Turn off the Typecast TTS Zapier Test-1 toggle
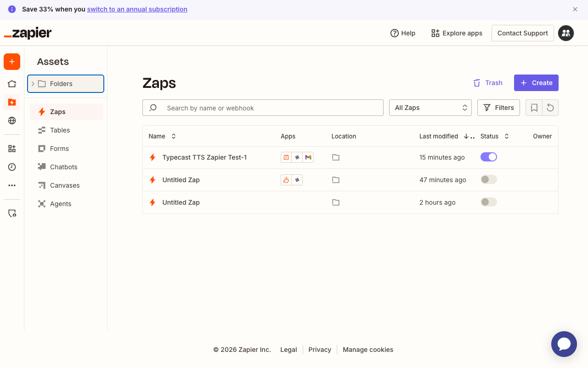The width and height of the screenshot is (588, 368). [489, 157]
